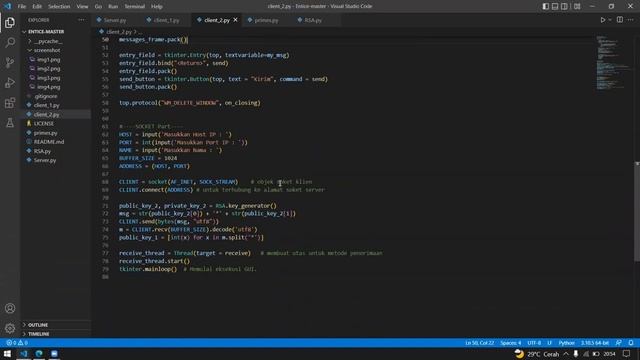Open the Run and Debug view

click(10, 82)
